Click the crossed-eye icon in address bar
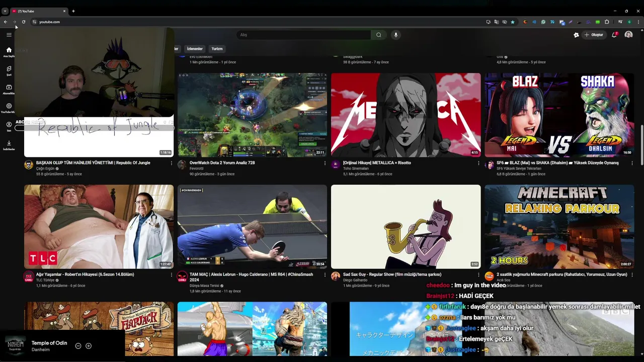 505,22
